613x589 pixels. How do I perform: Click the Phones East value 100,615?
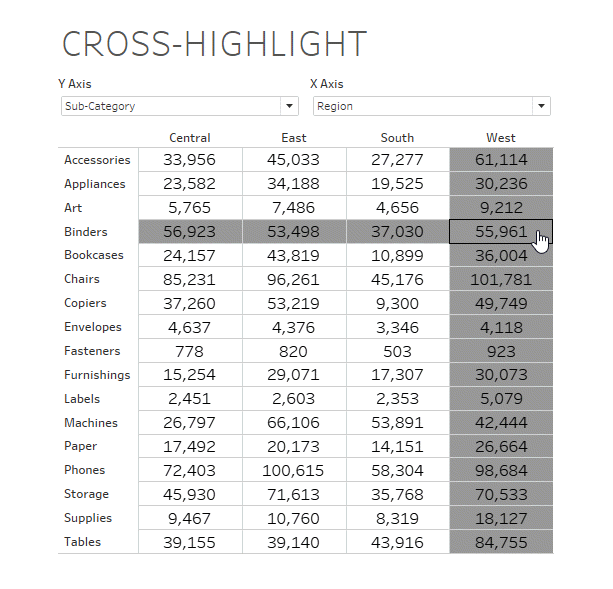click(x=294, y=470)
